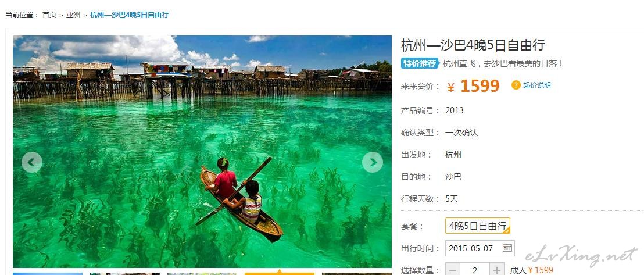Click the 杭州—沙巴4晚5日自由行 breadcrumb entry
Screen dimensions: 644x275
[129, 15]
